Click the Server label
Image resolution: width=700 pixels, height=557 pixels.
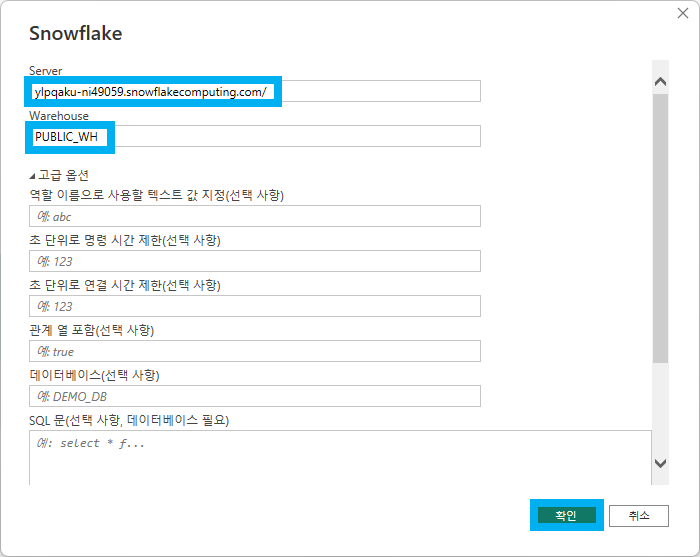46,71
